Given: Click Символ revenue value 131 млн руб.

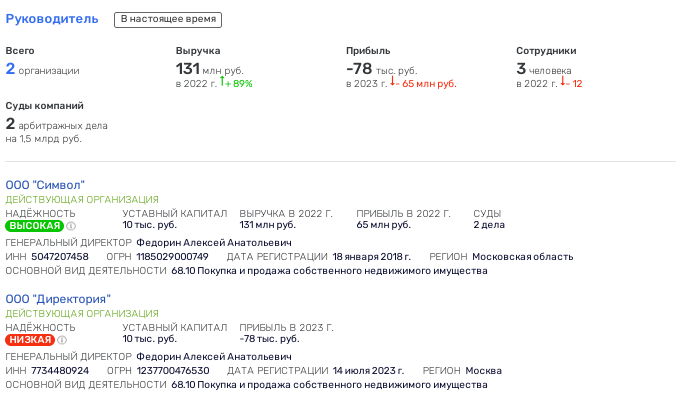Looking at the screenshot, I should coord(268,225).
